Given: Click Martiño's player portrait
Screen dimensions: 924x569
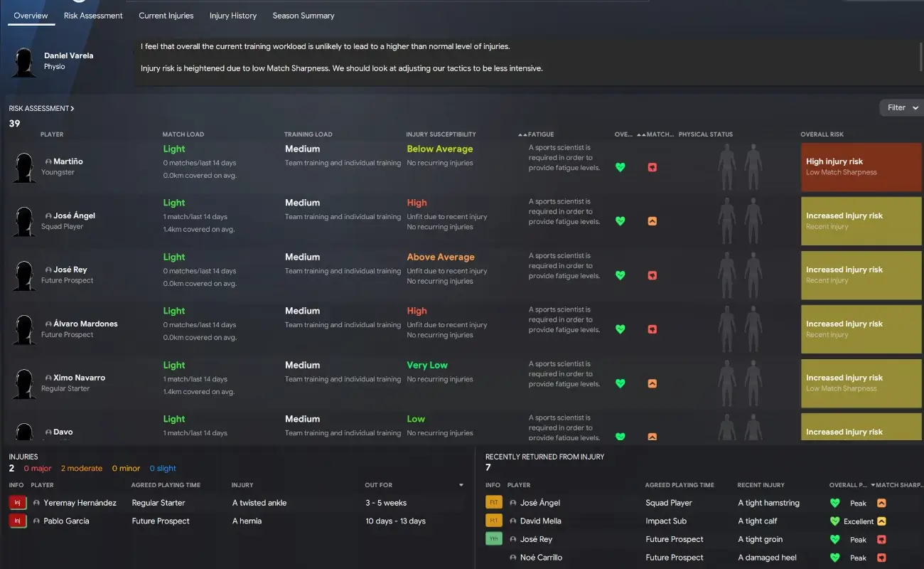Looking at the screenshot, I should point(24,168).
